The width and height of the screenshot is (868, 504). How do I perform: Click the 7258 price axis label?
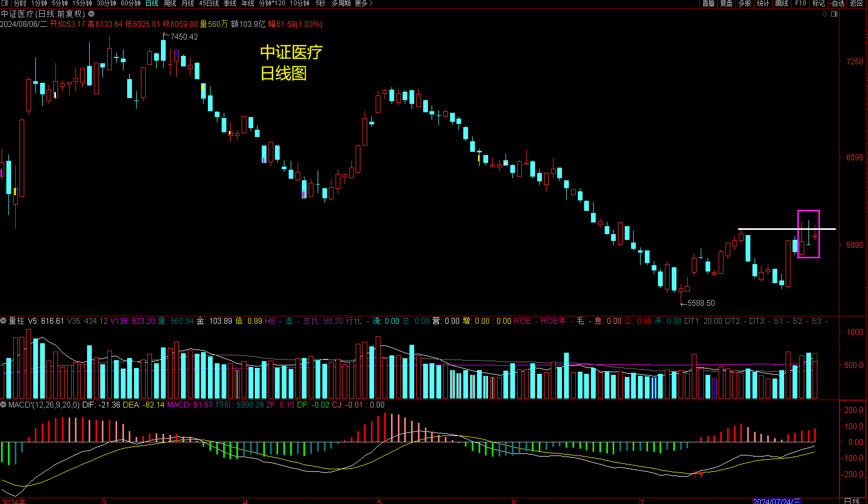coord(855,62)
